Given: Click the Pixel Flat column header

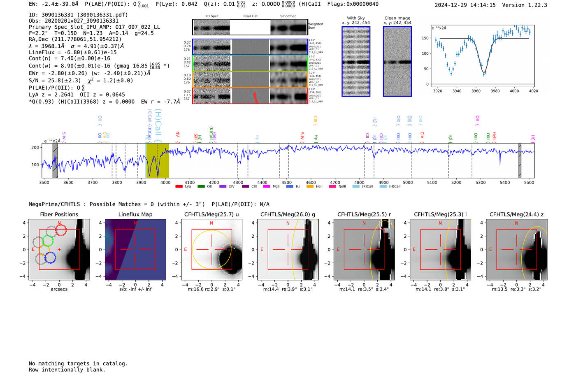Looking at the screenshot, I should (x=250, y=16).
